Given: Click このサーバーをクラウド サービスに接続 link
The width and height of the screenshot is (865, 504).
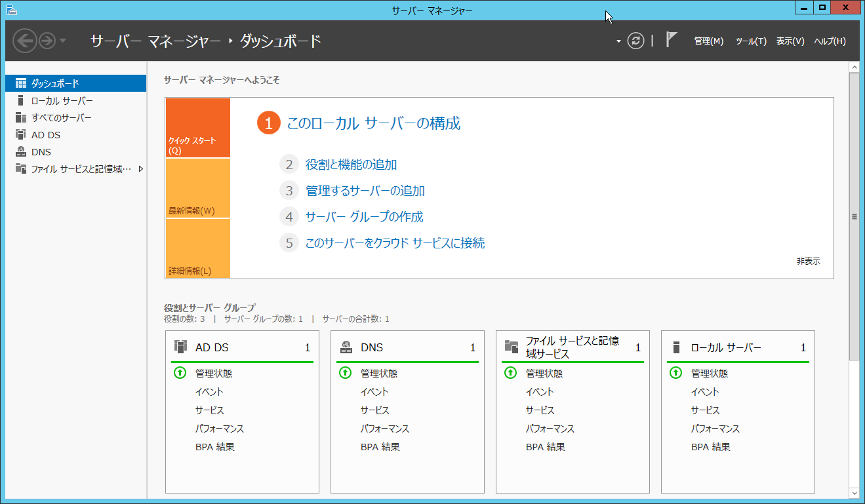Looking at the screenshot, I should pyautogui.click(x=395, y=243).
